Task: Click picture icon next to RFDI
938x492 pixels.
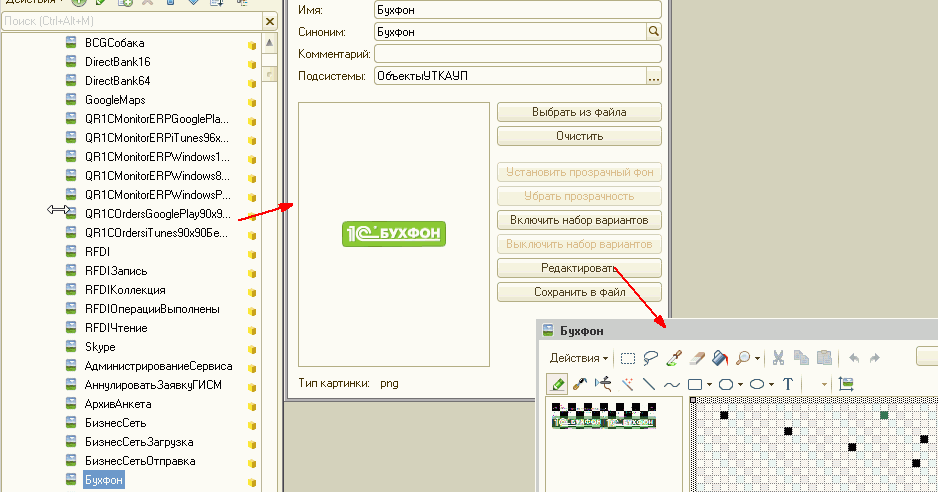Action: click(x=71, y=251)
